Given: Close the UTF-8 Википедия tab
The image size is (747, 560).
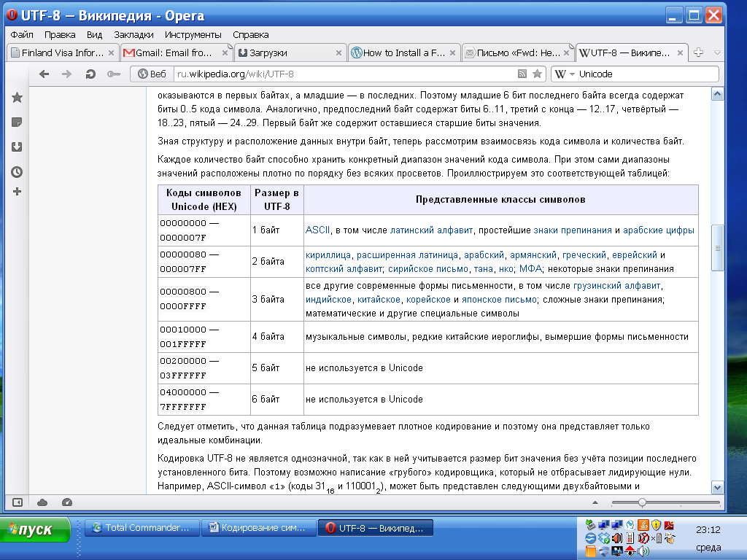Looking at the screenshot, I should [681, 52].
